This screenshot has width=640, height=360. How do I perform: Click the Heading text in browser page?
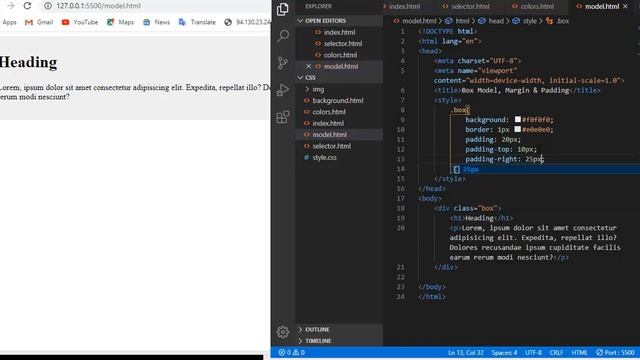pyautogui.click(x=29, y=62)
